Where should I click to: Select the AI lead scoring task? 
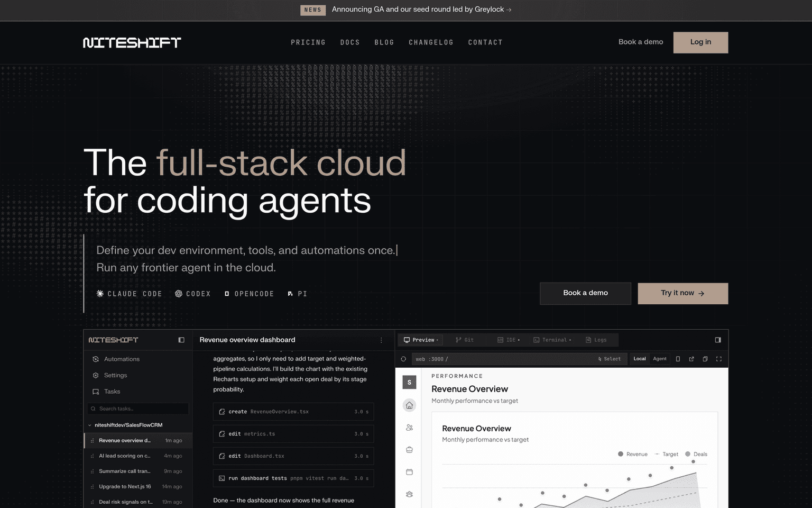tap(138, 456)
